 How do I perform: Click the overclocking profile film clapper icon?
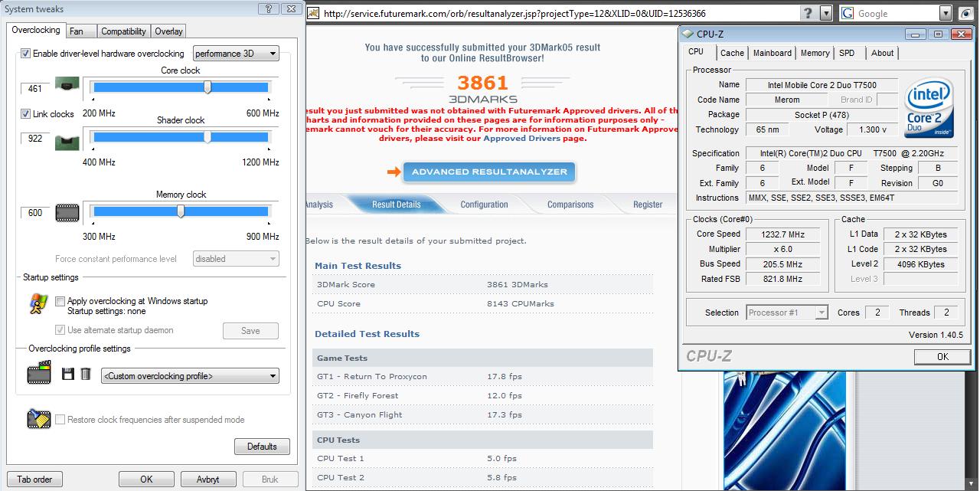(38, 374)
